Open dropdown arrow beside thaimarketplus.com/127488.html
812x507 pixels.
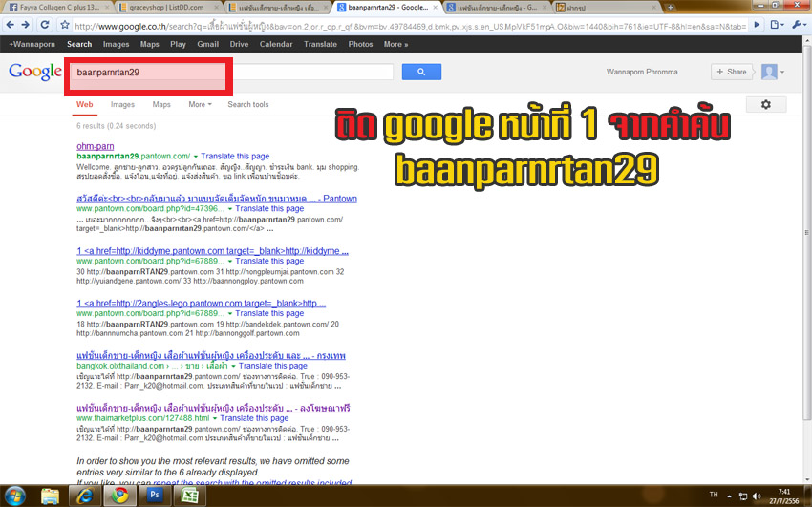215,418
